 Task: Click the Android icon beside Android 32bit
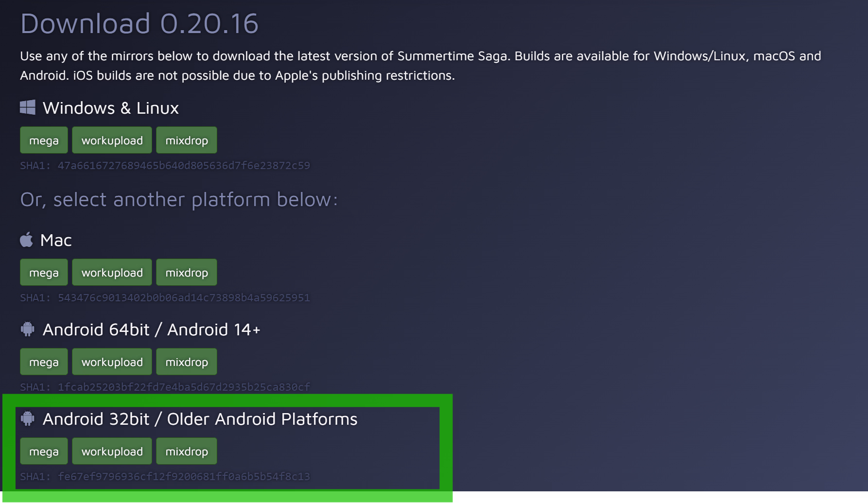pyautogui.click(x=28, y=418)
